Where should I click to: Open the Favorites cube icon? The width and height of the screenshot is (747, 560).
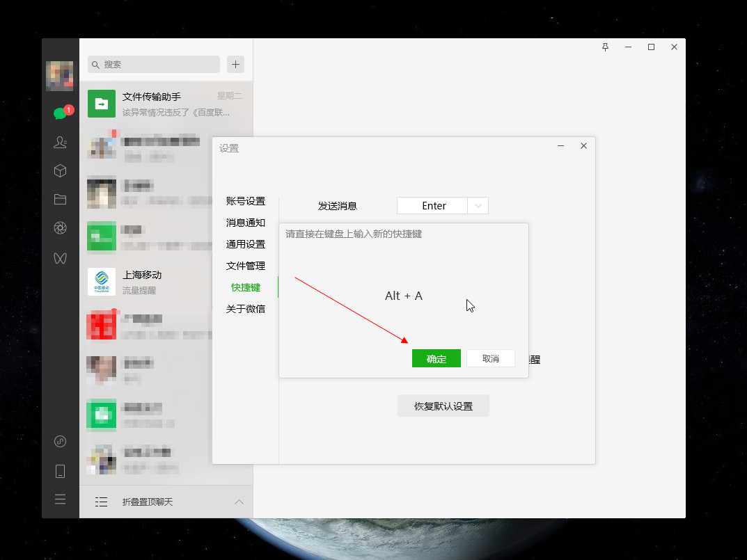click(60, 170)
